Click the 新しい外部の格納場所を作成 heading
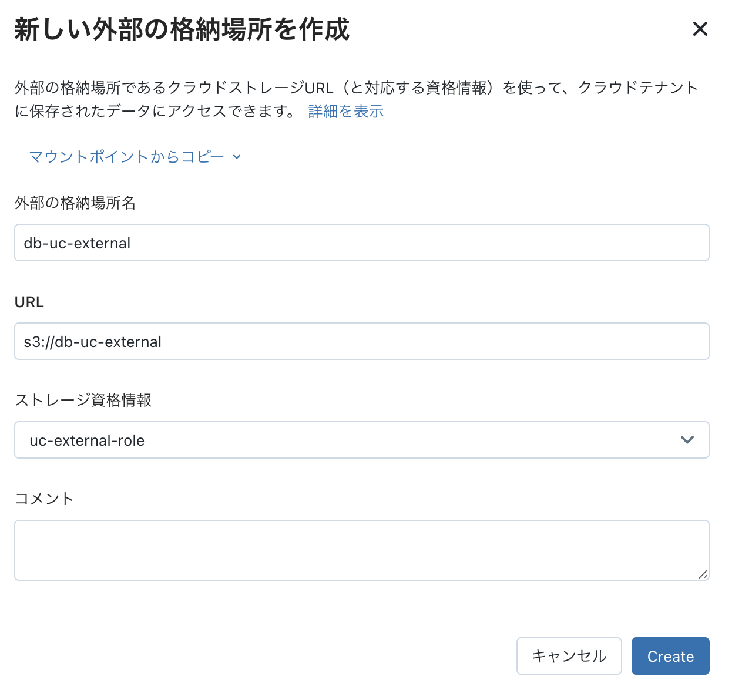Image resolution: width=732 pixels, height=700 pixels. pyautogui.click(x=182, y=29)
